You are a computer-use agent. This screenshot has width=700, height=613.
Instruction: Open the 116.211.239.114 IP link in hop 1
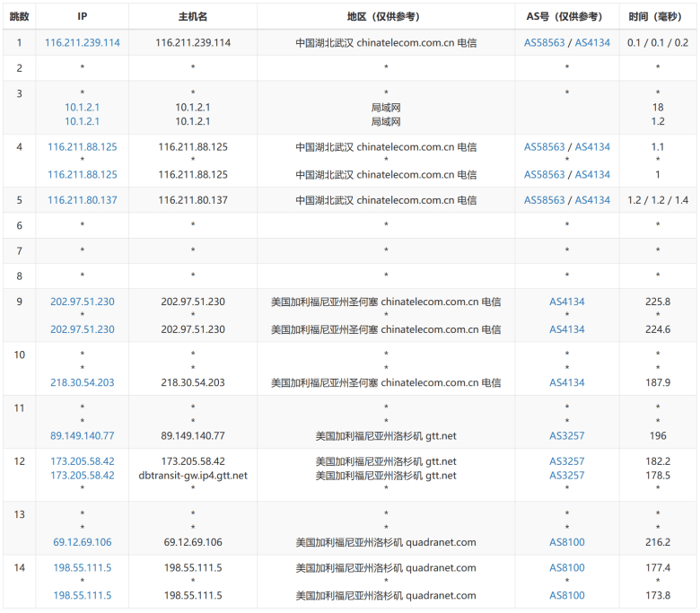(83, 43)
